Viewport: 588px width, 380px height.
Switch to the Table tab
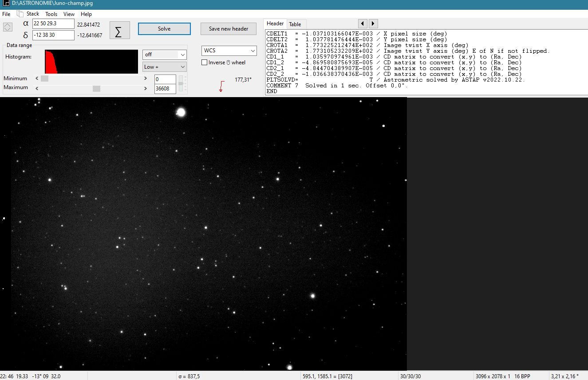(x=295, y=24)
